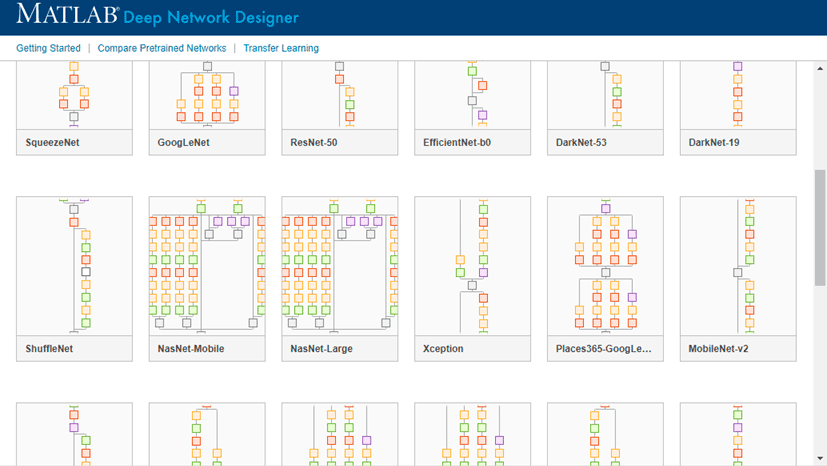Screen dimensions: 827x466
Task: Open the NasNet-Mobile network diagram
Action: (x=207, y=265)
